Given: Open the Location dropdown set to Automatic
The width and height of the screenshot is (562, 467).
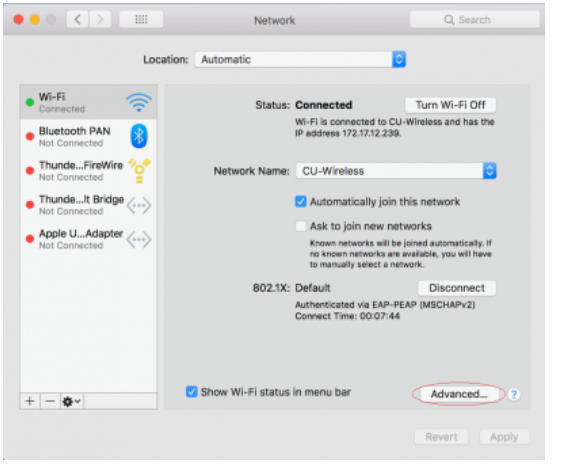Looking at the screenshot, I should (300, 59).
